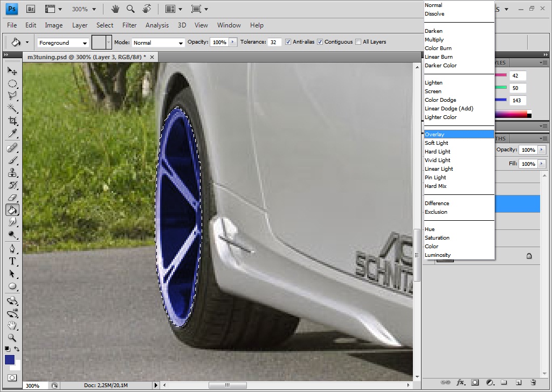Open the Mode dropdown in options bar

(157, 43)
